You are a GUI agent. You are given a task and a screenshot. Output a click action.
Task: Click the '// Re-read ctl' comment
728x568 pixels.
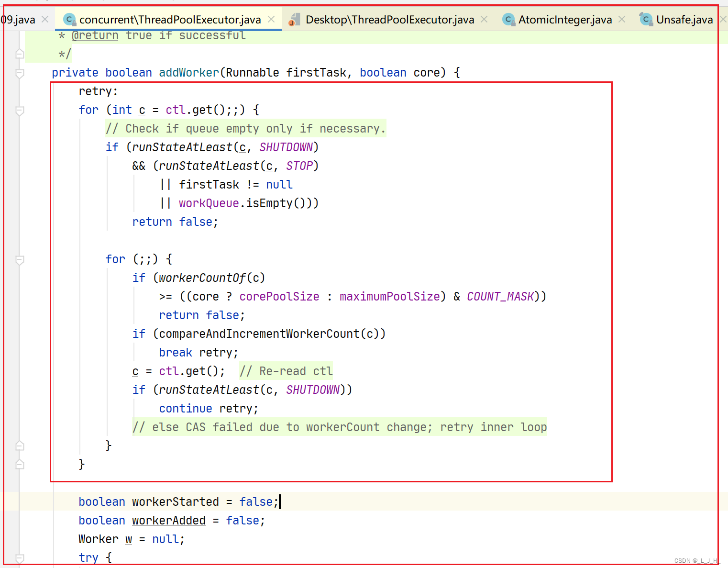tap(286, 371)
